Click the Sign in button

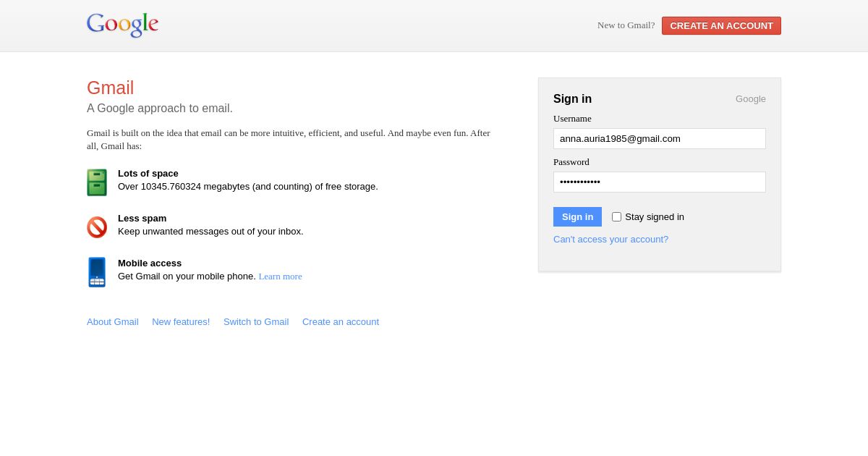(x=577, y=216)
